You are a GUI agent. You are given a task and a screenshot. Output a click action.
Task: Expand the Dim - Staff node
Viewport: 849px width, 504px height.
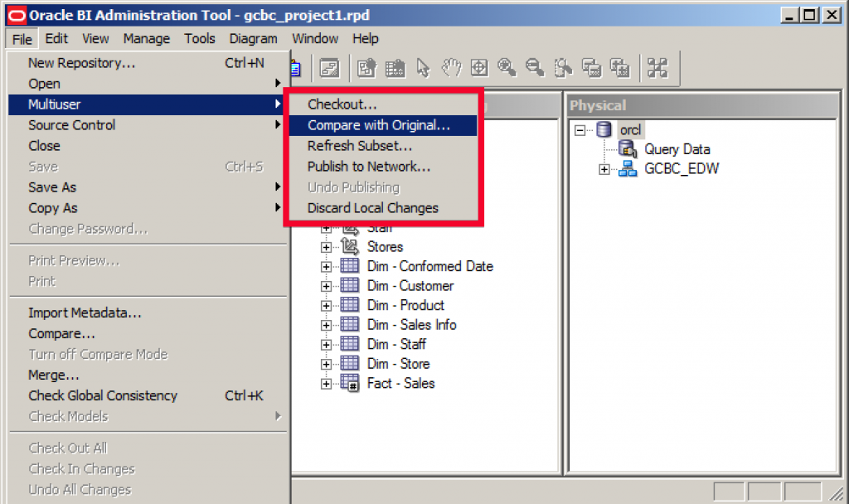coord(326,345)
